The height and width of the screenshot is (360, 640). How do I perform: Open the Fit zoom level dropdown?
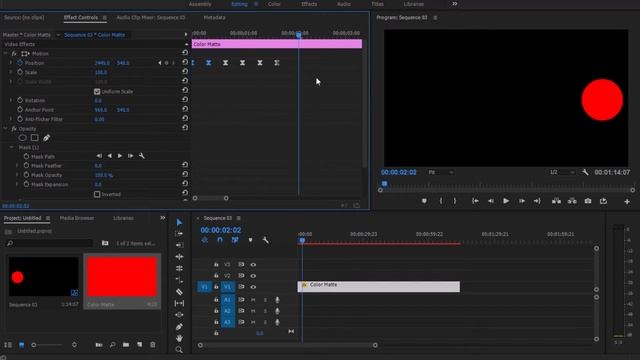[x=440, y=172]
